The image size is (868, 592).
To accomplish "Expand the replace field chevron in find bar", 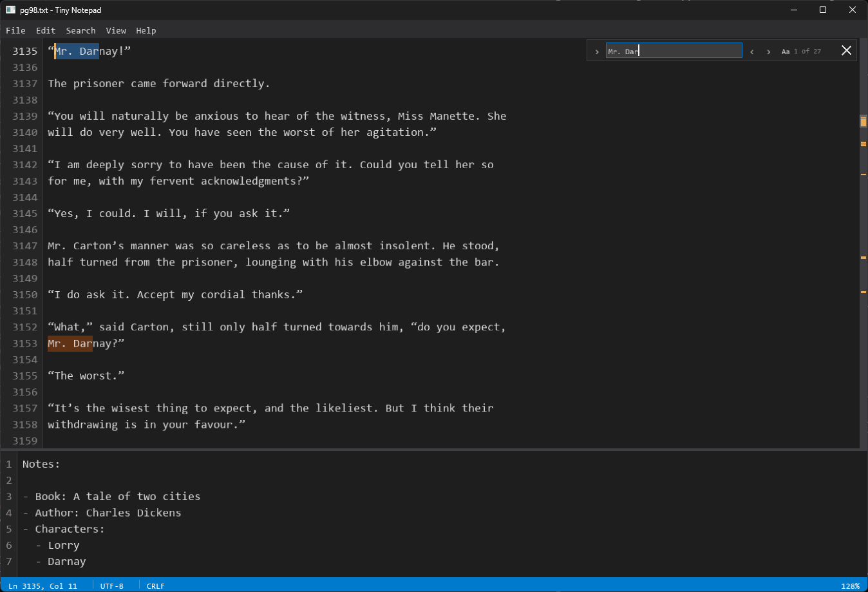I will 597,52.
